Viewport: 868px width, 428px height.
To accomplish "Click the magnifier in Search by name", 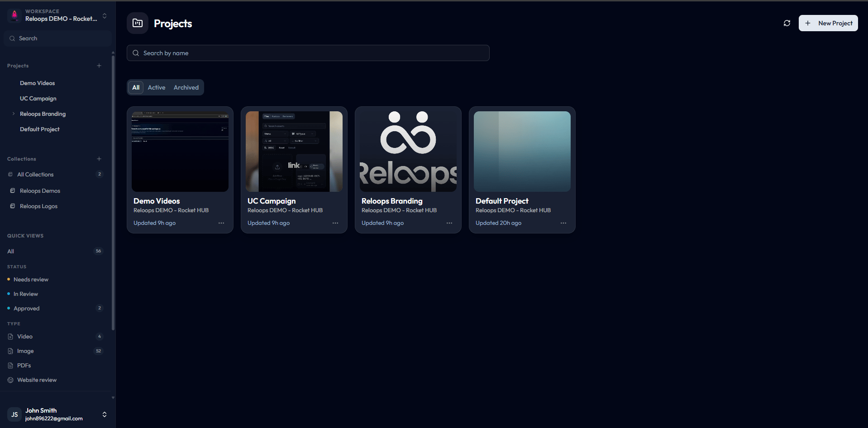I will click(x=136, y=53).
